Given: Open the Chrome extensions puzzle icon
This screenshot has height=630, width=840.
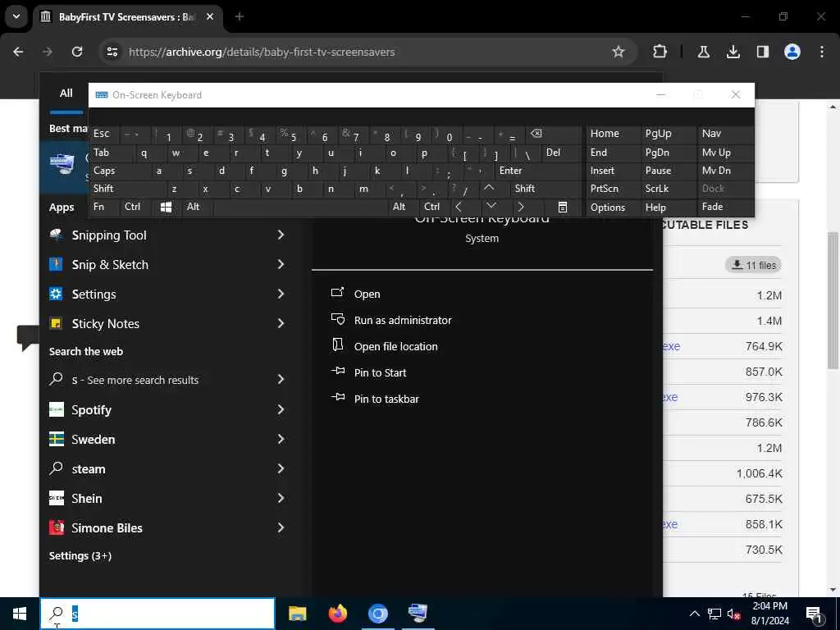Looking at the screenshot, I should click(x=660, y=52).
